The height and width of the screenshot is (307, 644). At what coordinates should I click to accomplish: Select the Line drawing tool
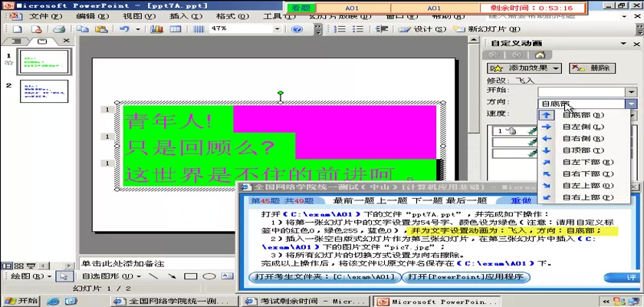point(153,276)
